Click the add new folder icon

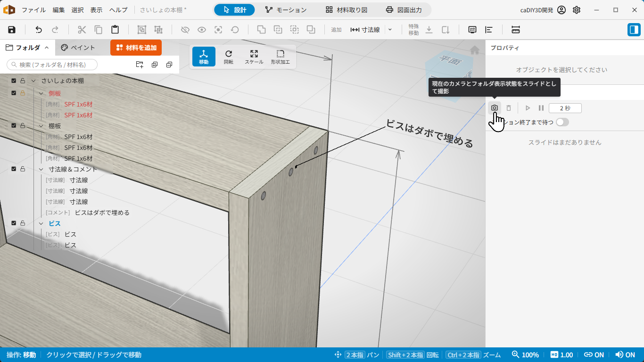(x=140, y=65)
